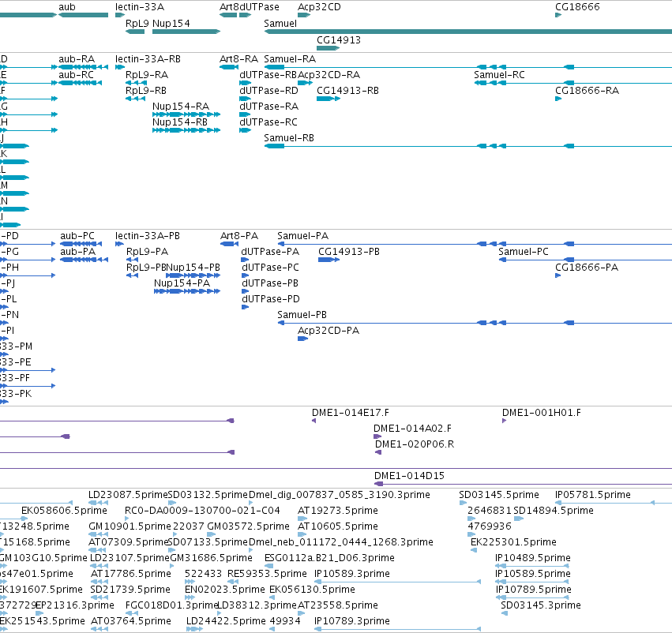
Task: Select EST label "IP10489.5prime"
Action: [533, 558]
